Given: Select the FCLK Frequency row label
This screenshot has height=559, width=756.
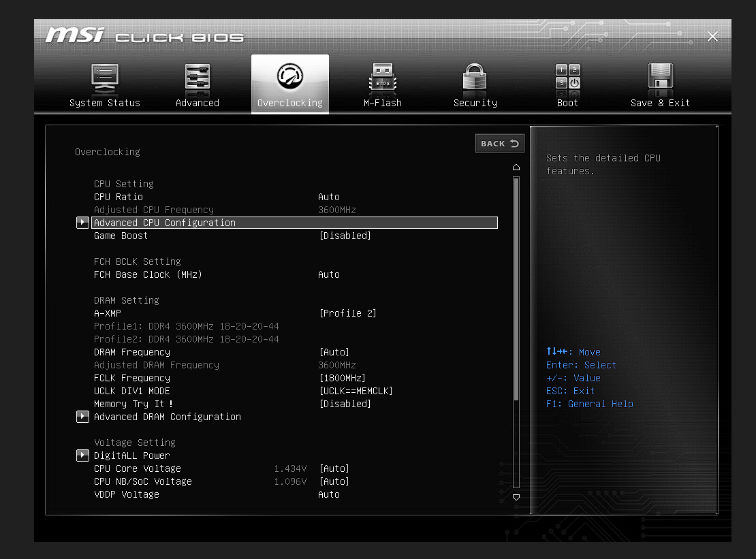Looking at the screenshot, I should click(131, 379).
